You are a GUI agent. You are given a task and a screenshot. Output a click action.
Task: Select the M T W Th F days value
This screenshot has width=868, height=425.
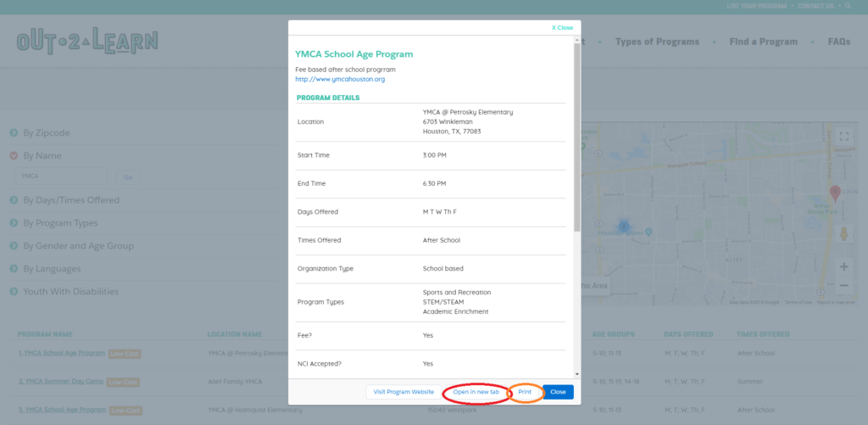[440, 212]
